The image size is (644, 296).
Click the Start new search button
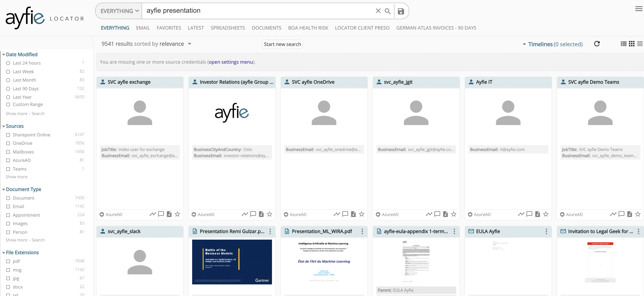[x=282, y=44]
